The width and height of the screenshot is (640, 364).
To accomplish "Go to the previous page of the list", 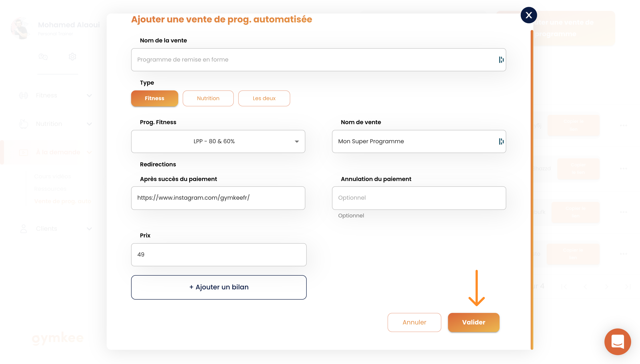I will pos(585,286).
